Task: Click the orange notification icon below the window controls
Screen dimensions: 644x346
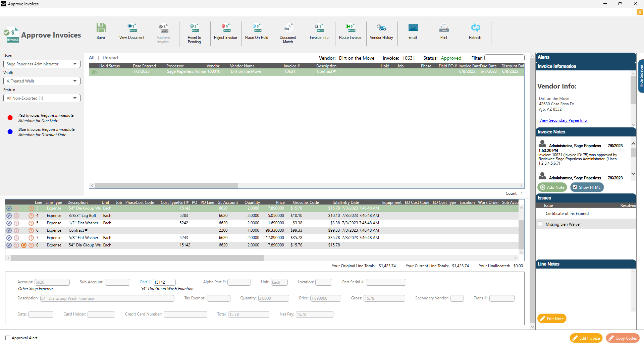Action: 640,12
